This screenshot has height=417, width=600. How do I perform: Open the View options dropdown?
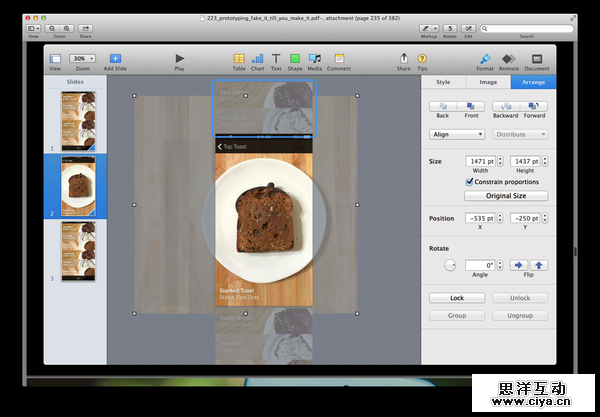click(x=56, y=59)
